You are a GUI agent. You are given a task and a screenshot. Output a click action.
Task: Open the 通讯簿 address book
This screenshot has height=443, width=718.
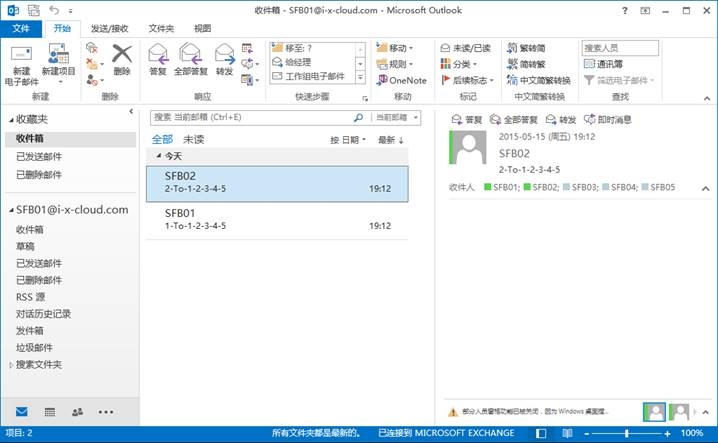(603, 64)
